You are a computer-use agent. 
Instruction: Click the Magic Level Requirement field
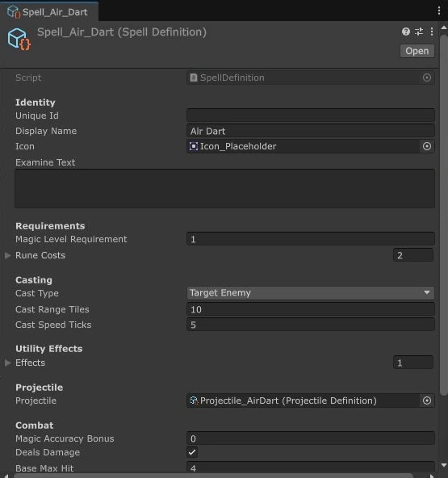click(310, 239)
